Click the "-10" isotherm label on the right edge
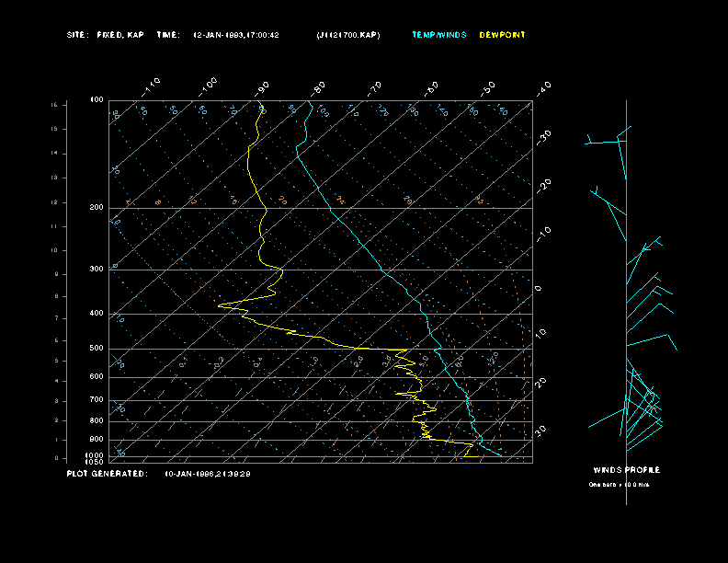This screenshot has width=728, height=563. (543, 235)
